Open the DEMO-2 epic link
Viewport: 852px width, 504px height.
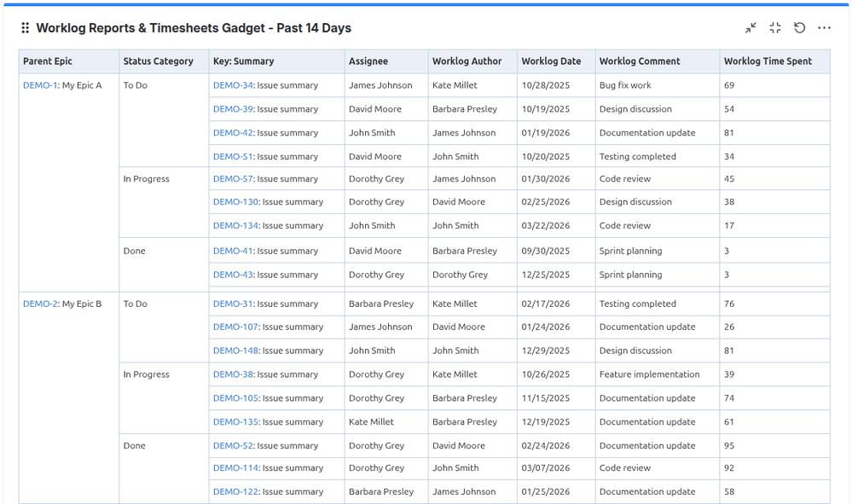click(40, 304)
